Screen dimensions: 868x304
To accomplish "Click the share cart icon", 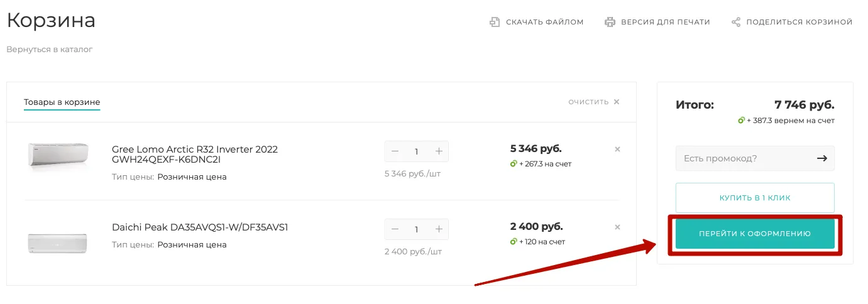I will click(736, 22).
